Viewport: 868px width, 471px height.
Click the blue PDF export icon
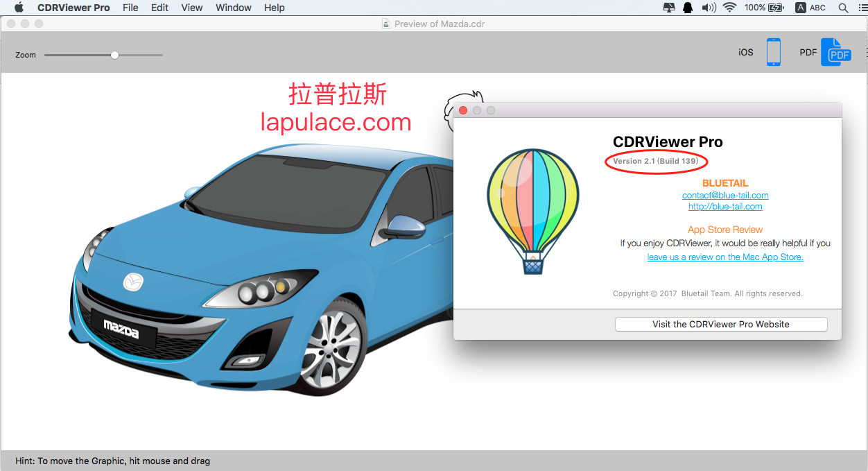point(836,52)
